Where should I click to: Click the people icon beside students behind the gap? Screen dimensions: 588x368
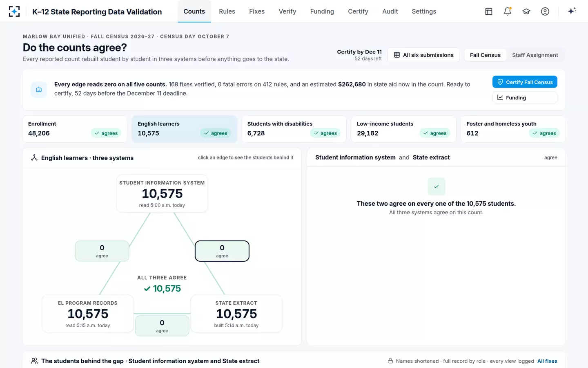(x=34, y=361)
